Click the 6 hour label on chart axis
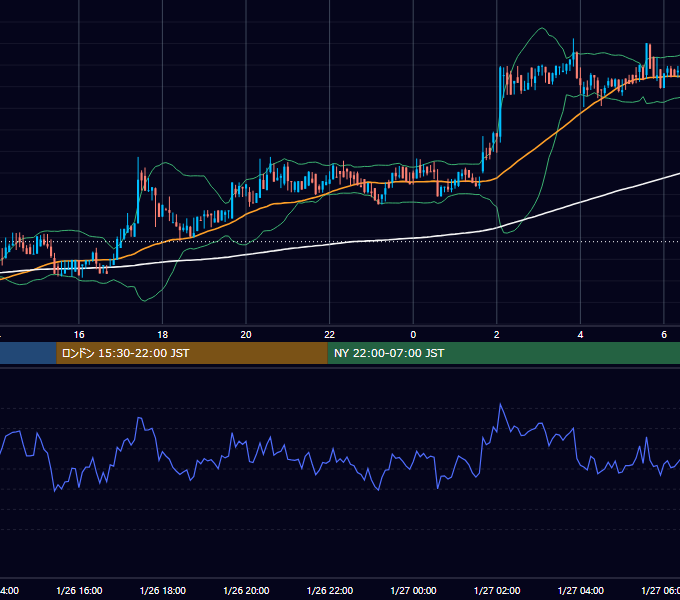This screenshot has width=680, height=600. pyautogui.click(x=664, y=335)
